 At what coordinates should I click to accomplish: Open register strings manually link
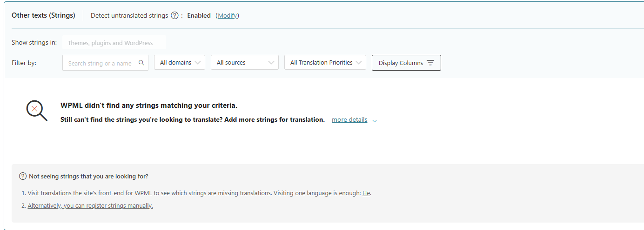pos(90,205)
